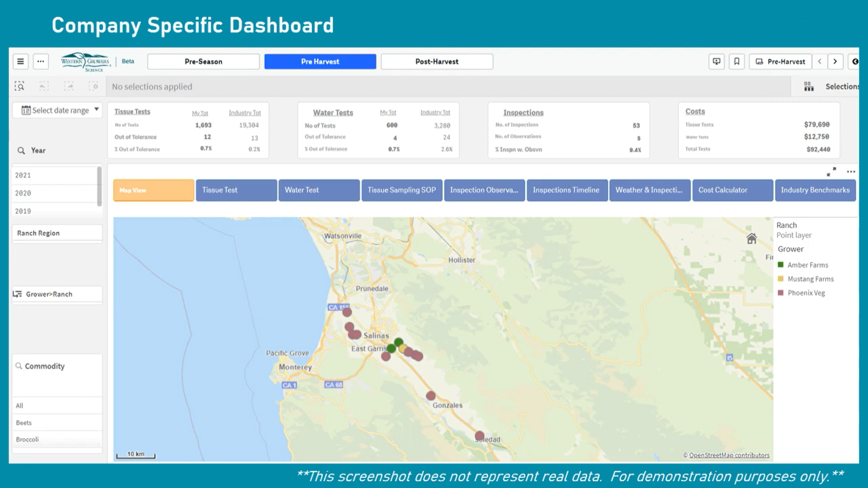Click the No. of Inspections value 53
The image size is (868, 488).
(x=636, y=126)
